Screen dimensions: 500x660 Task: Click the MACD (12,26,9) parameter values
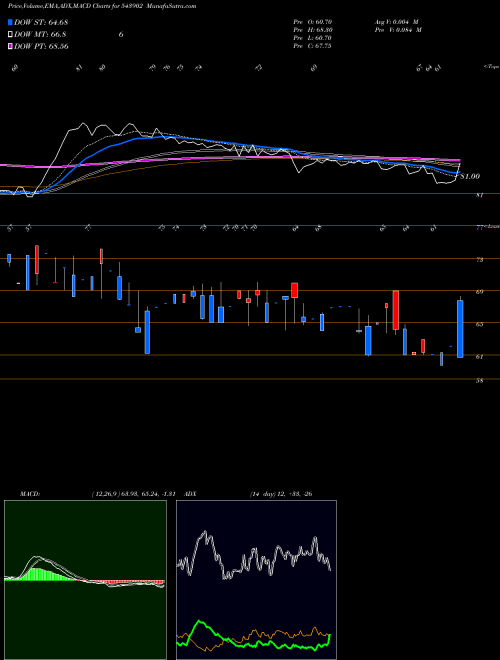[136, 494]
